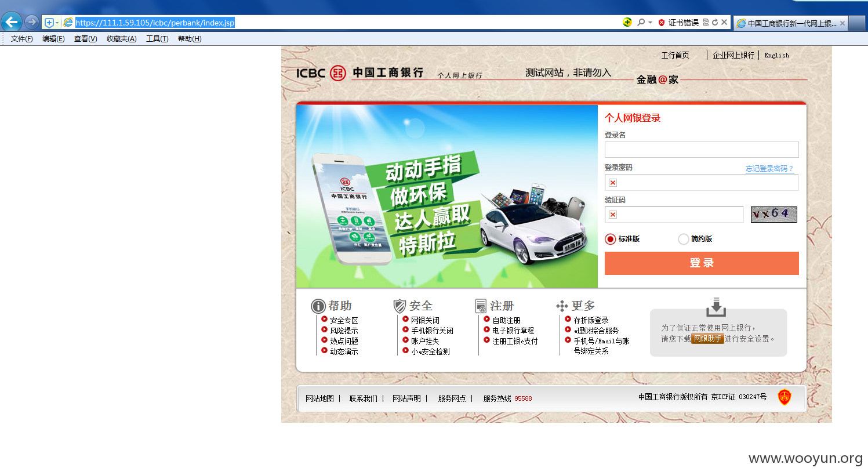Click the 帮助 info circle icon

[x=318, y=306]
